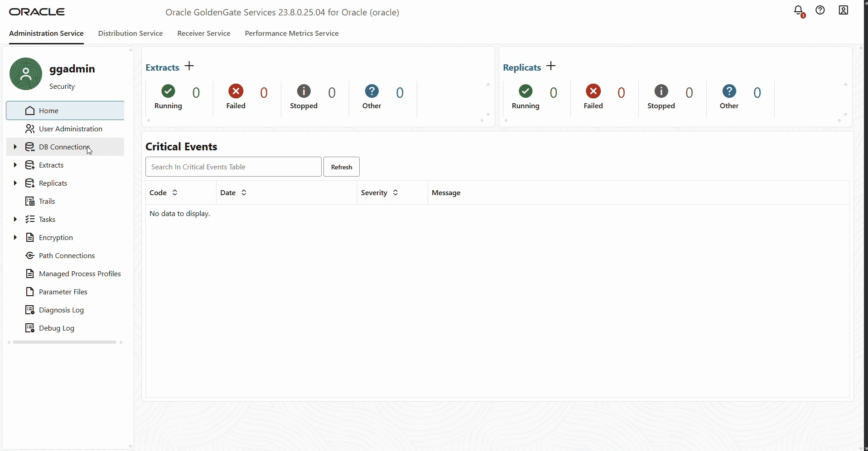This screenshot has height=451, width=868.
Task: Click the Replicats Stopped info icon
Action: click(x=661, y=91)
